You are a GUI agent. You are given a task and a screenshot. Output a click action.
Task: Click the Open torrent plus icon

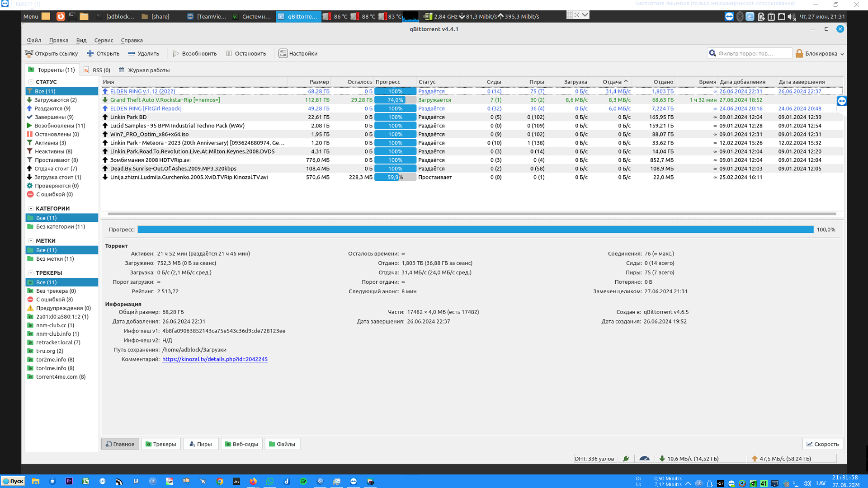coord(90,53)
